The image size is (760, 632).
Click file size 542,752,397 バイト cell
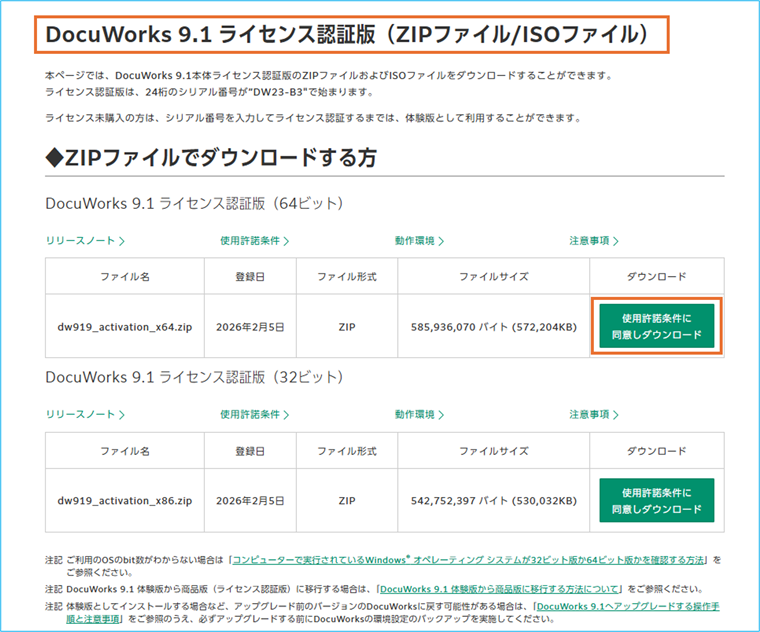(x=493, y=501)
